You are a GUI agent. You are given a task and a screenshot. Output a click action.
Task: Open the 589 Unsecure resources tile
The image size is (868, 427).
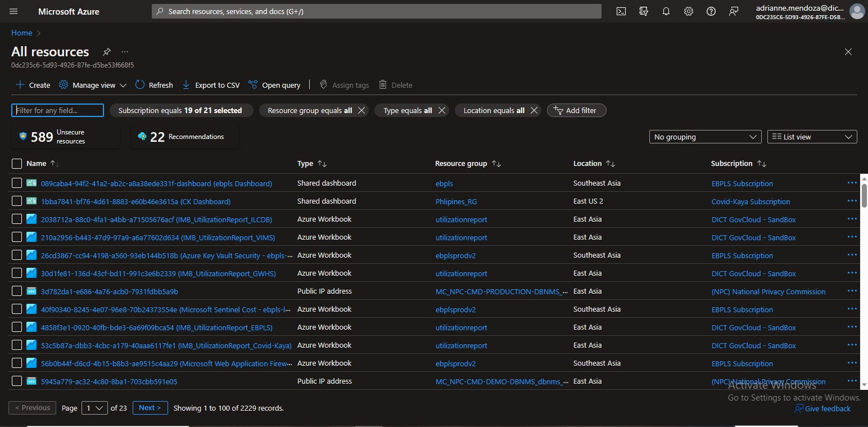(65, 137)
